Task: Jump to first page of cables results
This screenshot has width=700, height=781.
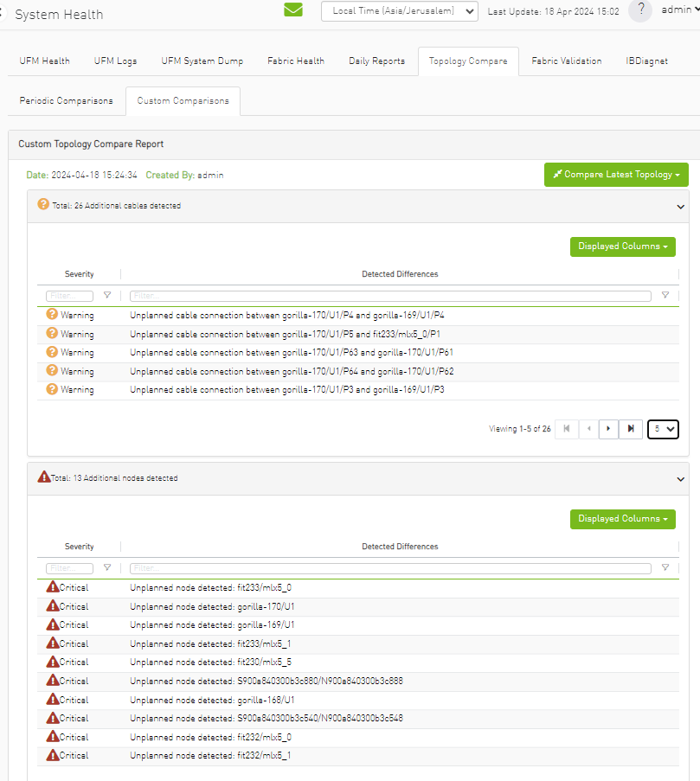Action: pyautogui.click(x=566, y=428)
